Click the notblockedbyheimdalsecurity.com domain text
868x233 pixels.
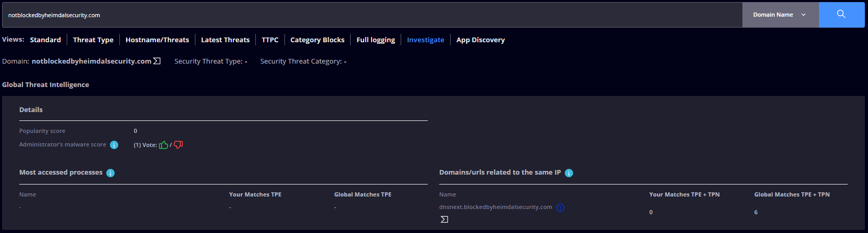pos(92,61)
